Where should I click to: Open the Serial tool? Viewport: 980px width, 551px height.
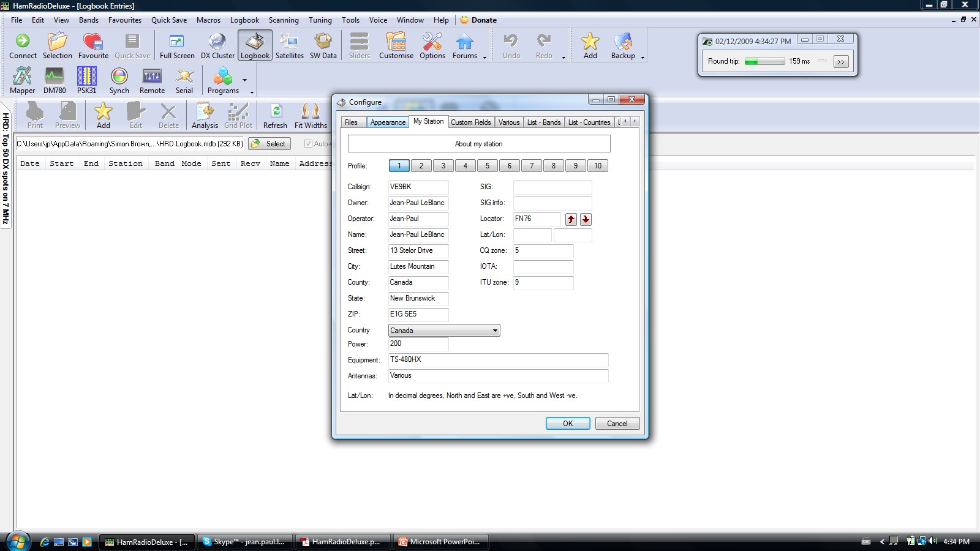tap(184, 81)
